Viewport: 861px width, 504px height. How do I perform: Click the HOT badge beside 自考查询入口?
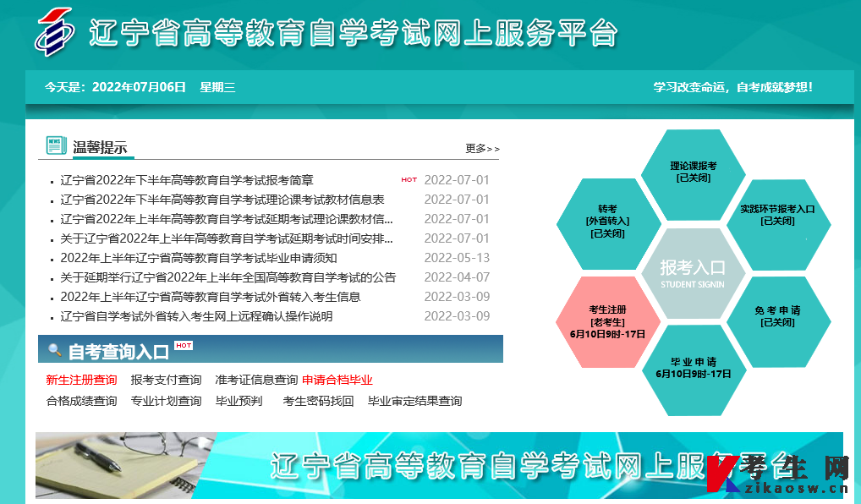[184, 345]
